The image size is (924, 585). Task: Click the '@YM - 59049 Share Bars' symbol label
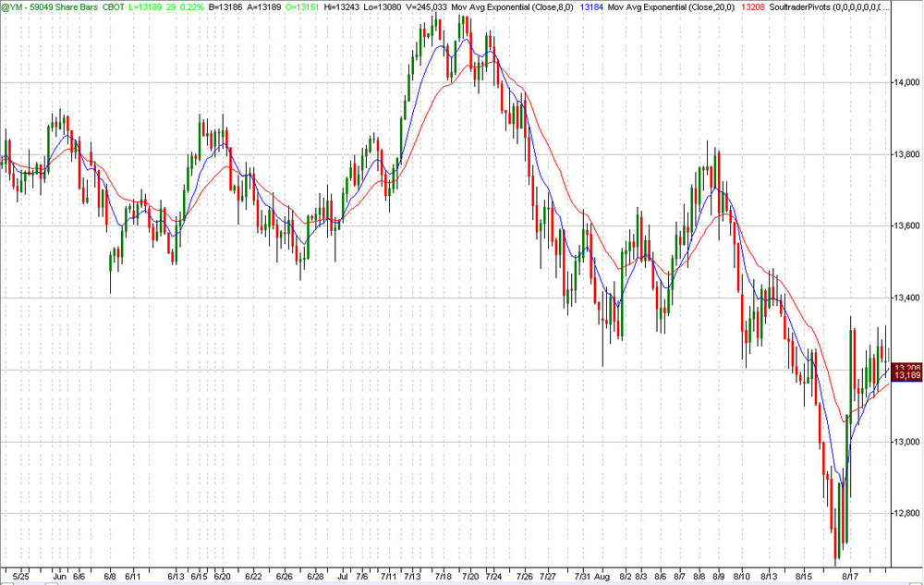pyautogui.click(x=50, y=7)
